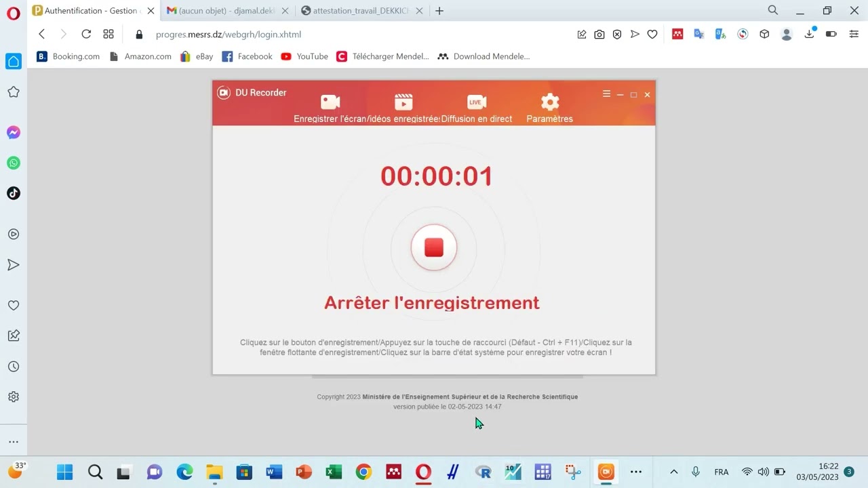Open the Opera easy setup menu
The height and width of the screenshot is (488, 868).
pos(854,34)
